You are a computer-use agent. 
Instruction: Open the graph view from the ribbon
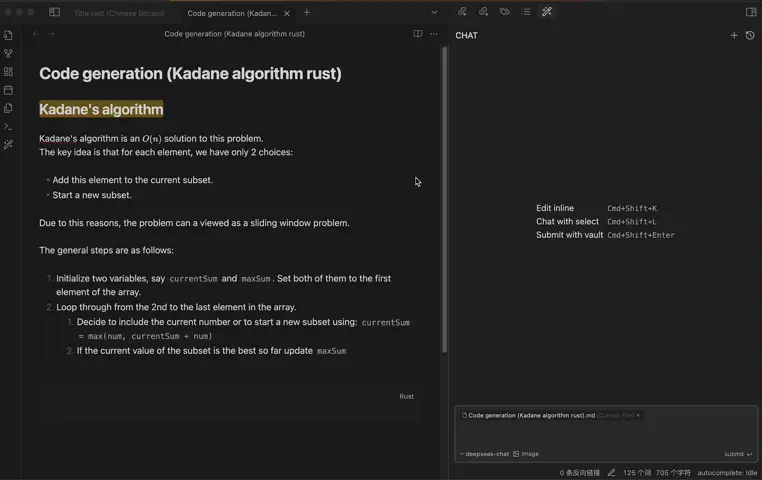click(x=8, y=53)
